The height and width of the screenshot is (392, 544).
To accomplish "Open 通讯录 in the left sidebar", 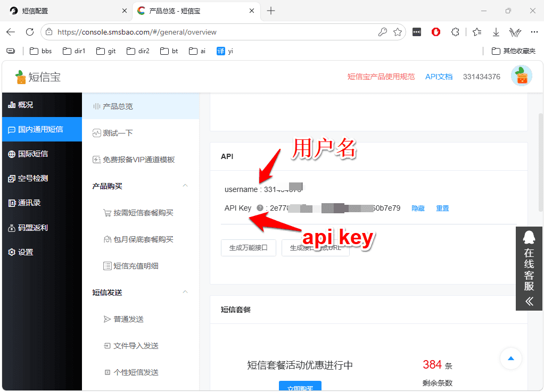I will coord(42,203).
